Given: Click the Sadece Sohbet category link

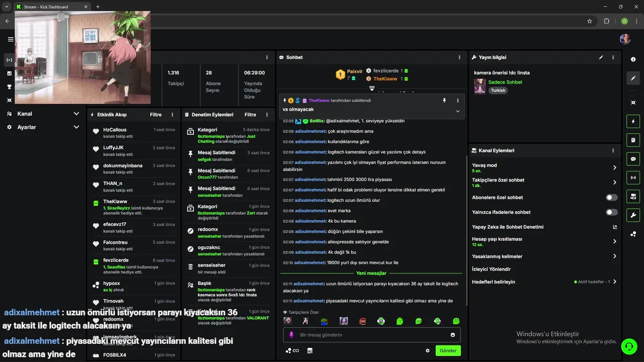Looking at the screenshot, I should click(x=505, y=82).
